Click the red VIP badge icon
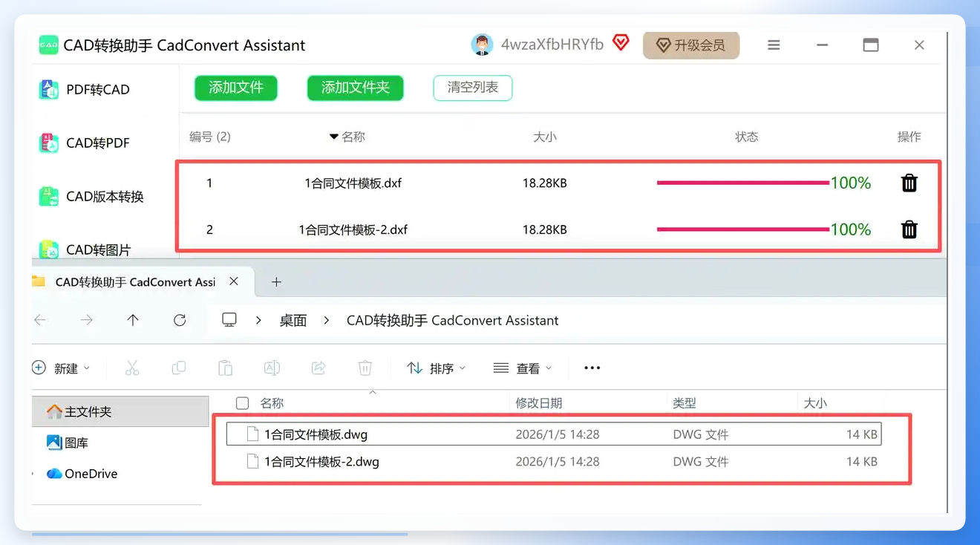This screenshot has width=980, height=545. click(x=621, y=43)
